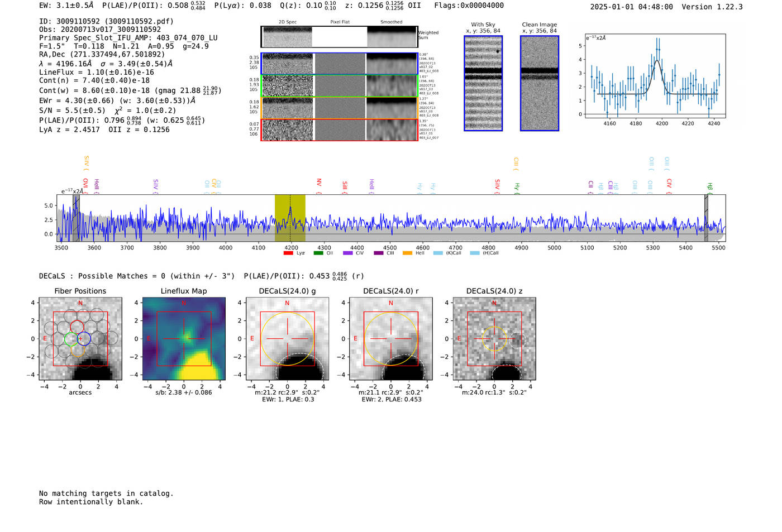782x532 pixels.
Task: Click the 'Version 1.22.3' header text
Action: [713, 7]
